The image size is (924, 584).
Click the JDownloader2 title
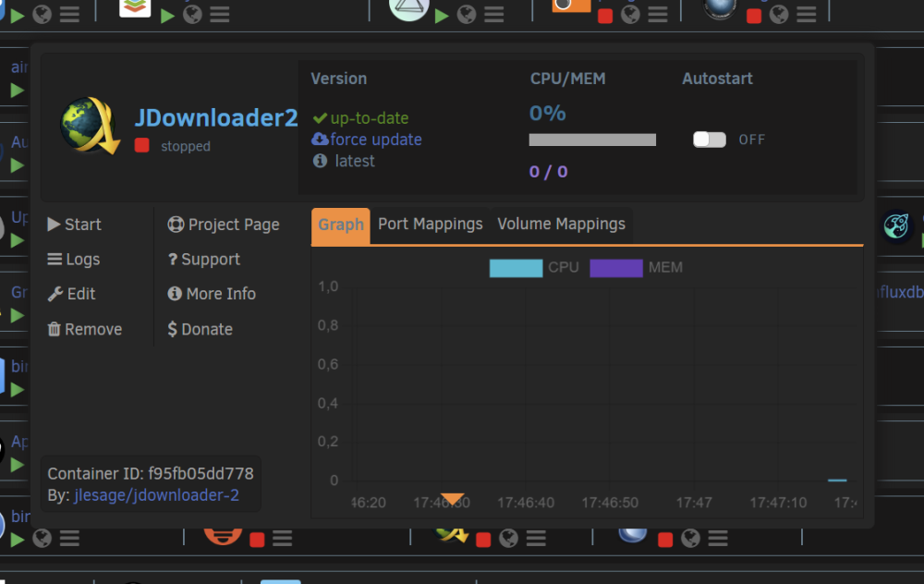[216, 118]
